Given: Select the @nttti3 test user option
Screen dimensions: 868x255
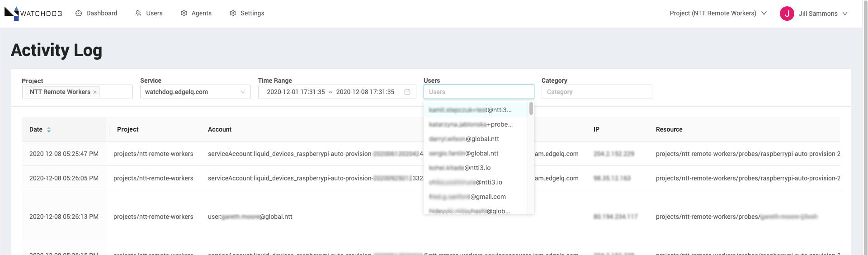Looking at the screenshot, I should pyautogui.click(x=476, y=110).
